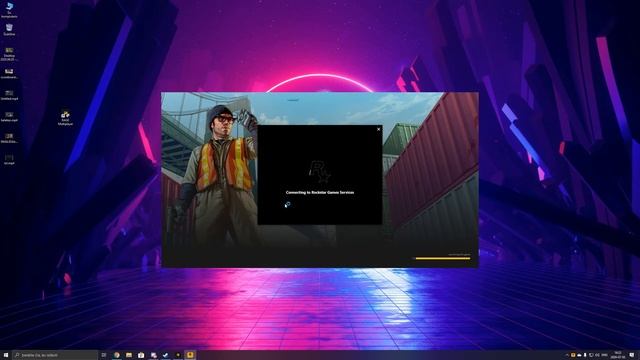
Task: Open Google Chrome from the taskbar
Action: tap(117, 355)
